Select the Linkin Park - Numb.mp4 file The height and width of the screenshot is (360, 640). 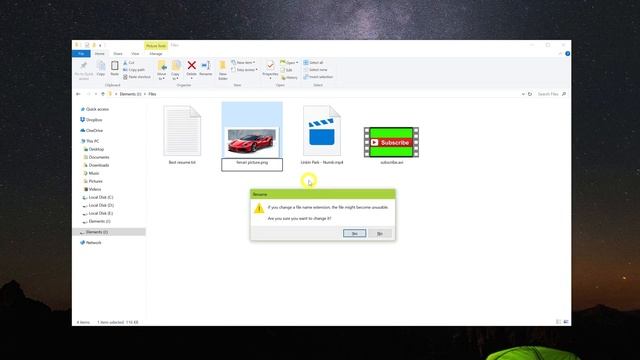coord(322,135)
